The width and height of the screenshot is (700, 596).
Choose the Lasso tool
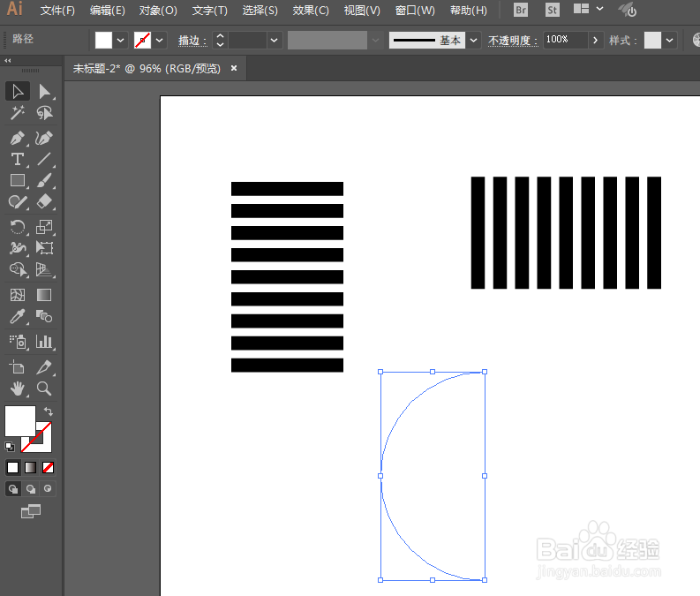44,113
